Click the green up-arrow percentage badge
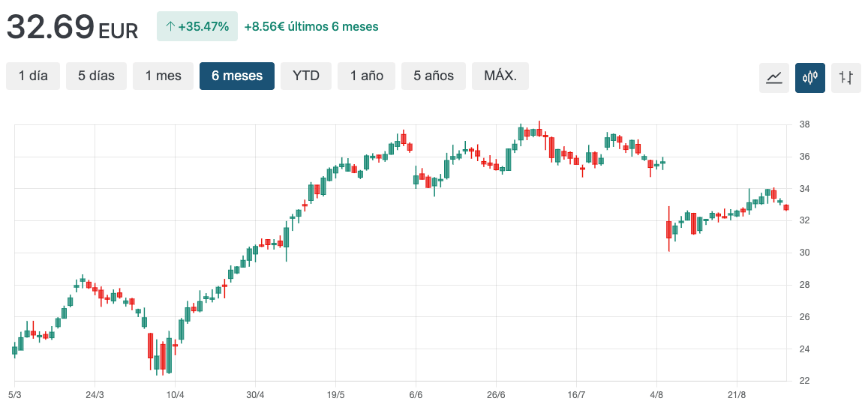868x410 pixels. [x=197, y=26]
